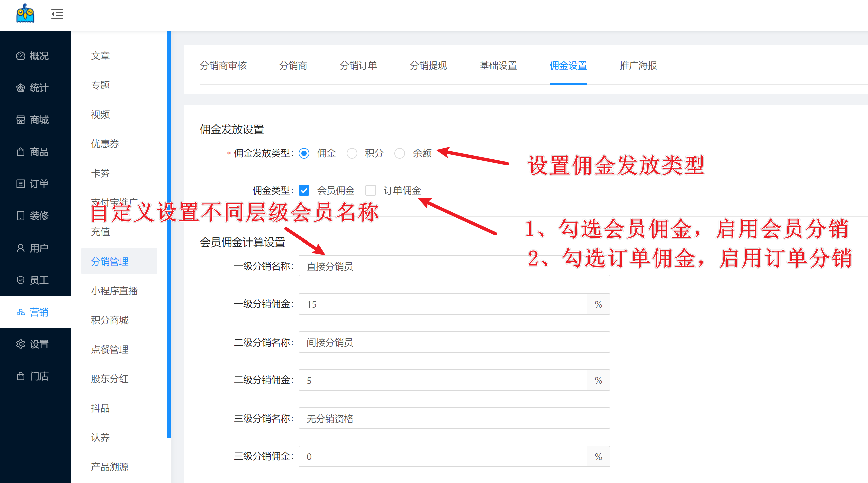The width and height of the screenshot is (868, 483).
Task: Open 概况 overview dashboard icon
Action: 21,56
